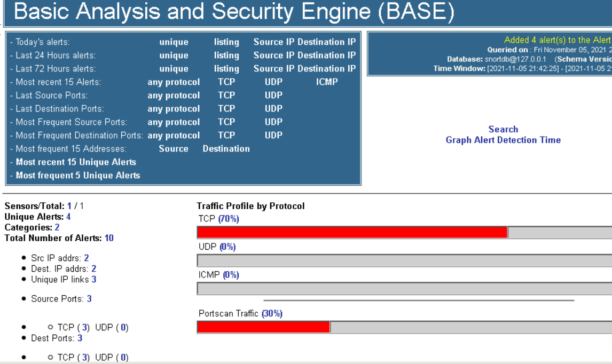Open listing for Last 72 Hours alerts
Screen dimensions: 612x364
coord(226,69)
